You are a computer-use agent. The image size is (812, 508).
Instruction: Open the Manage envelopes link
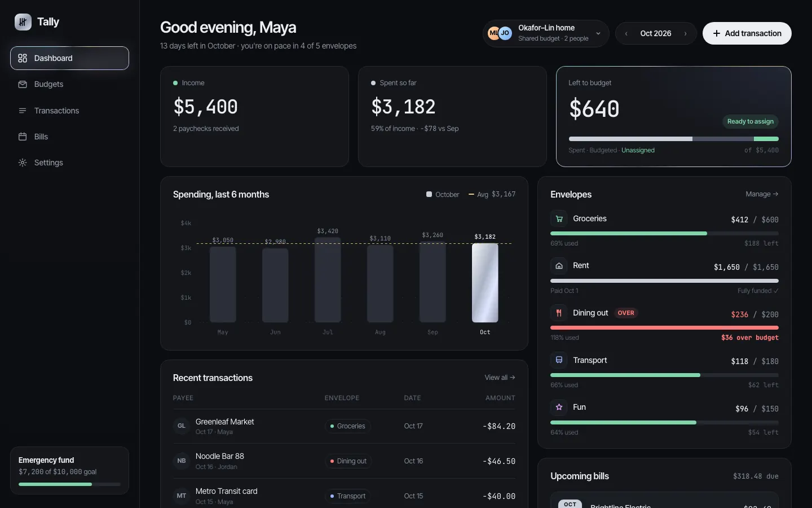point(762,194)
